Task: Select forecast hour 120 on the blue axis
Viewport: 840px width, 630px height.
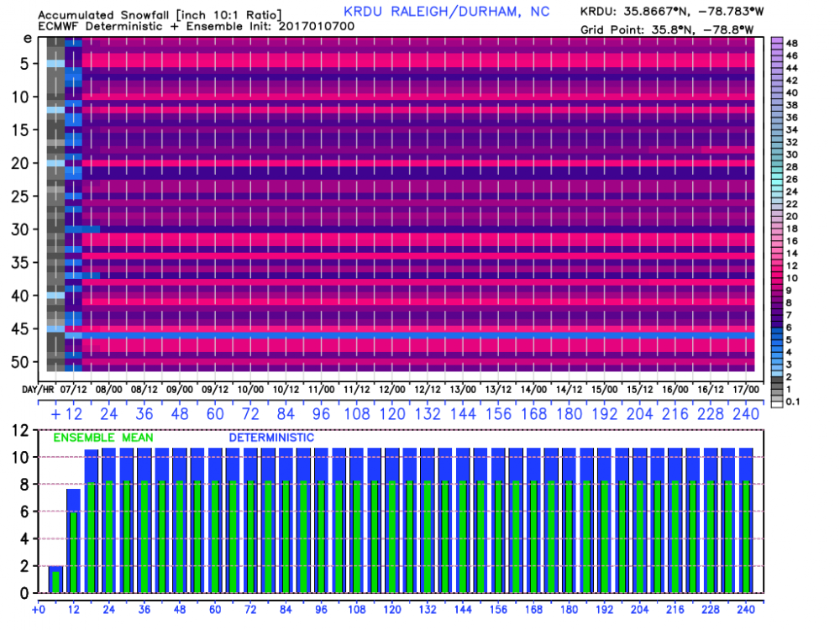Action: (392, 414)
